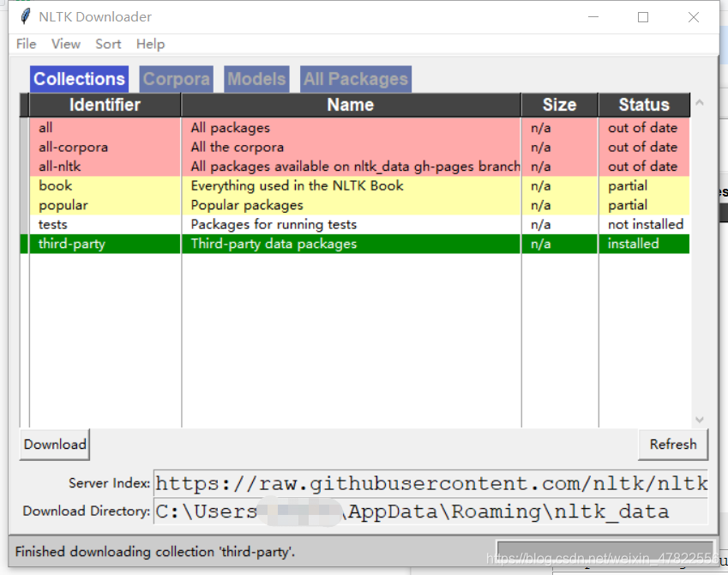Click the scrollbar up arrow
The width and height of the screenshot is (728, 575).
700,103
